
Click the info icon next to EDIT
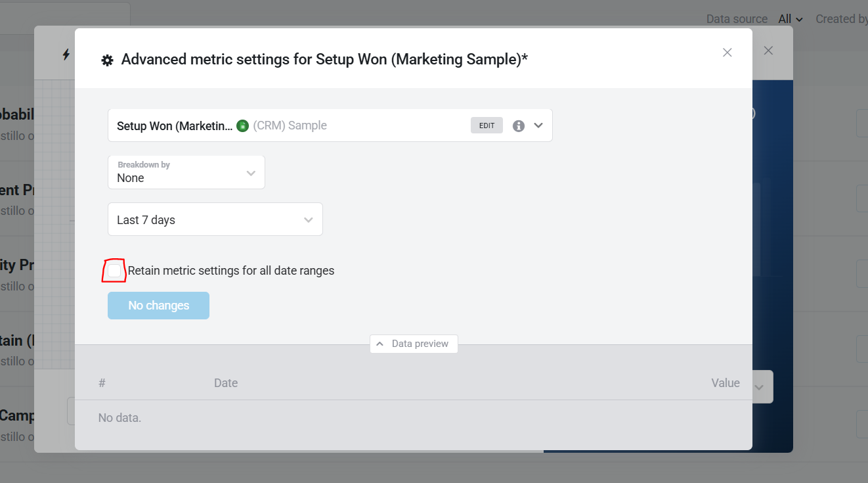pos(519,126)
